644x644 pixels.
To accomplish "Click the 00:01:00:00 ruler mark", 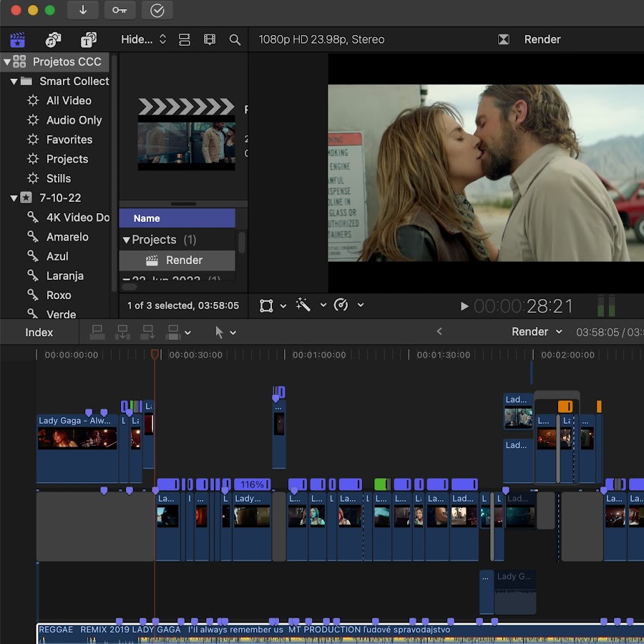I will 318,355.
